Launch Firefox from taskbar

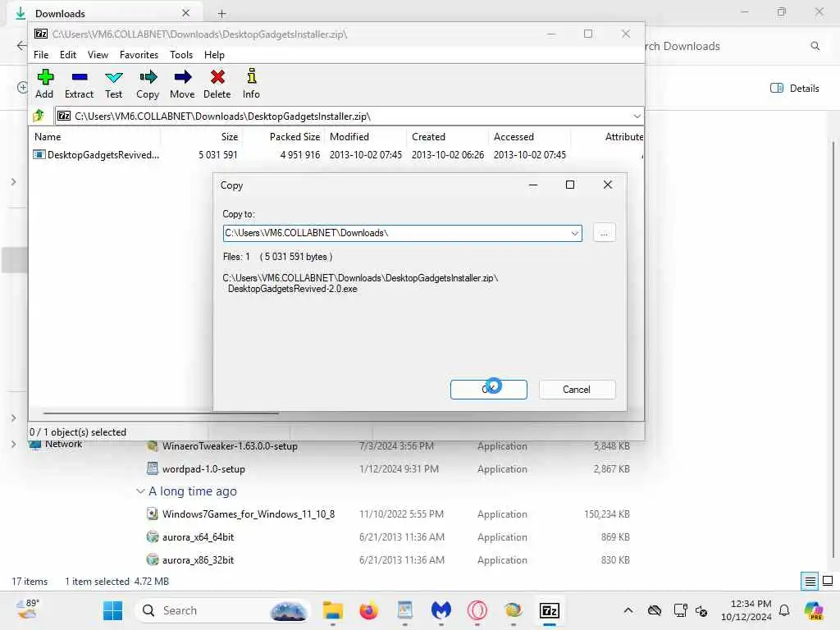click(368, 610)
